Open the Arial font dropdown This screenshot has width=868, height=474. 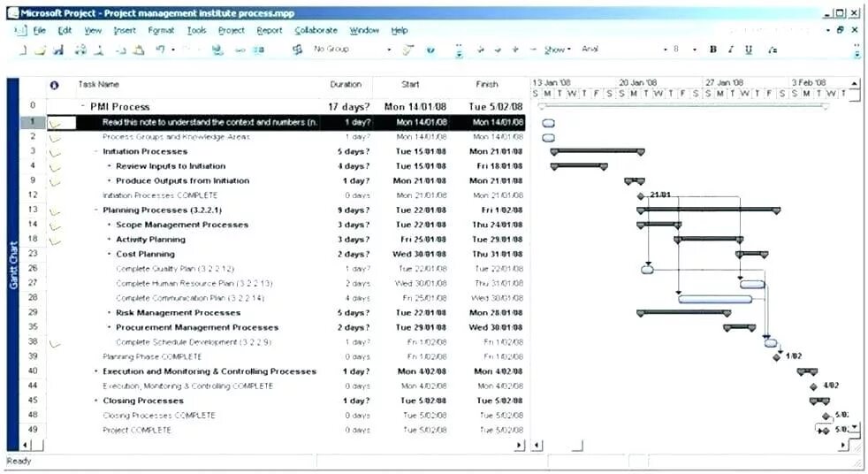pos(666,50)
